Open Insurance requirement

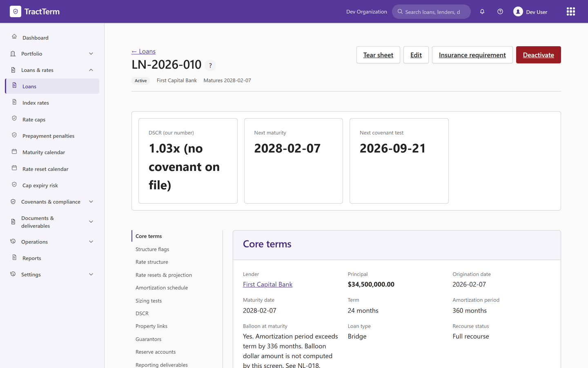click(472, 55)
